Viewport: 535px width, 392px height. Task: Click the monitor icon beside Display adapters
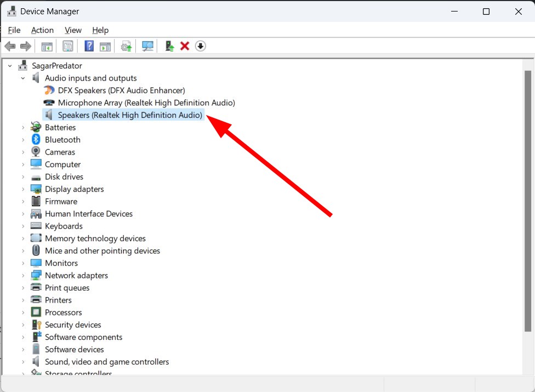click(x=36, y=189)
